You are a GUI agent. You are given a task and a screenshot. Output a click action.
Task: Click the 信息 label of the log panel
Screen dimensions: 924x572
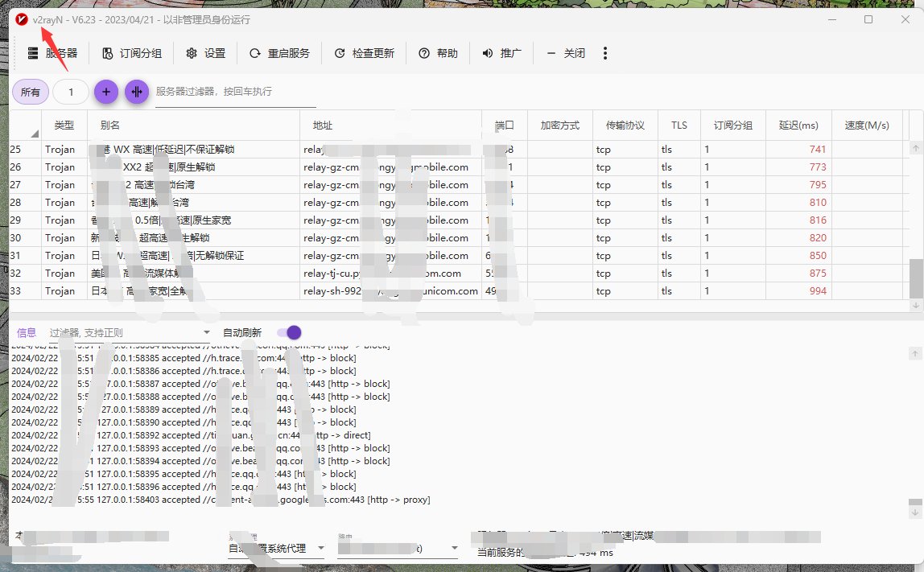coord(27,333)
